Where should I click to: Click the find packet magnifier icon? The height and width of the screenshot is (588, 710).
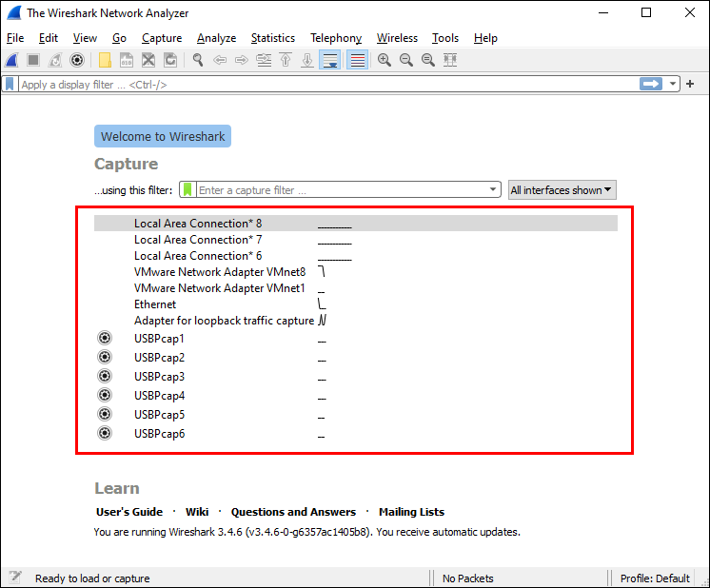click(x=197, y=60)
